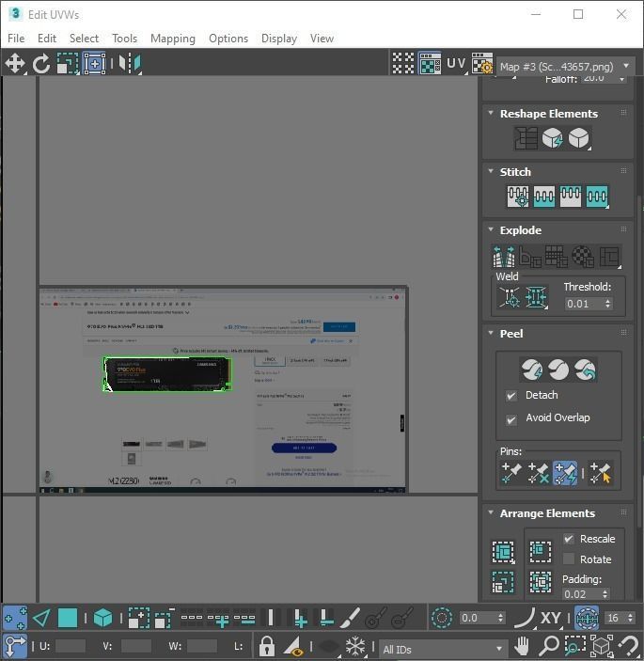Image resolution: width=644 pixels, height=661 pixels.
Task: Open the Mapping menu
Action: point(173,39)
